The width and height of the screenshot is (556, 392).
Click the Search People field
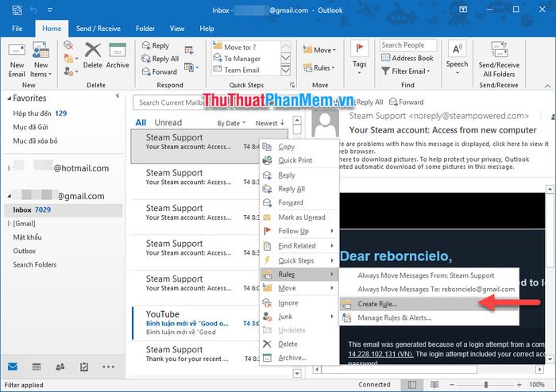tap(408, 45)
